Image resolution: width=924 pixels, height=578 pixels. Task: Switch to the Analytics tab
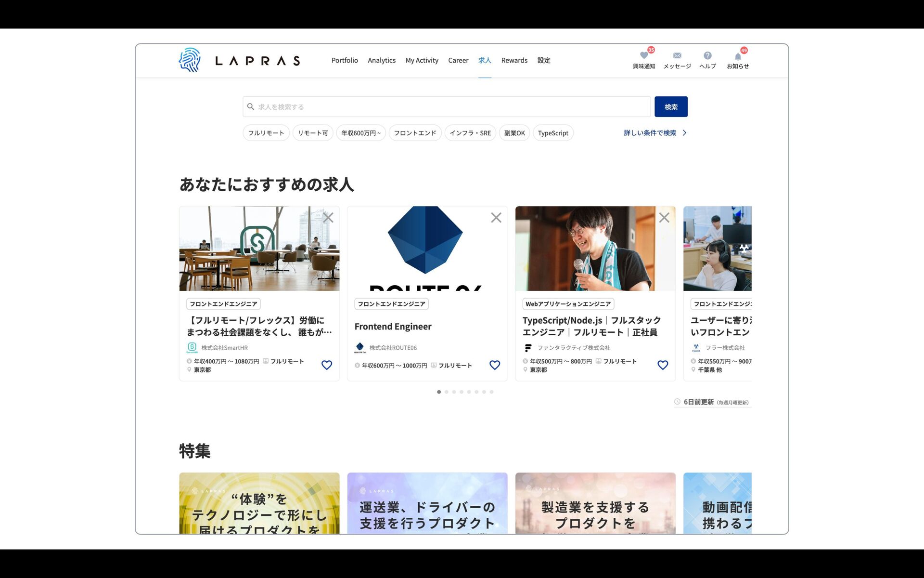[x=382, y=61]
